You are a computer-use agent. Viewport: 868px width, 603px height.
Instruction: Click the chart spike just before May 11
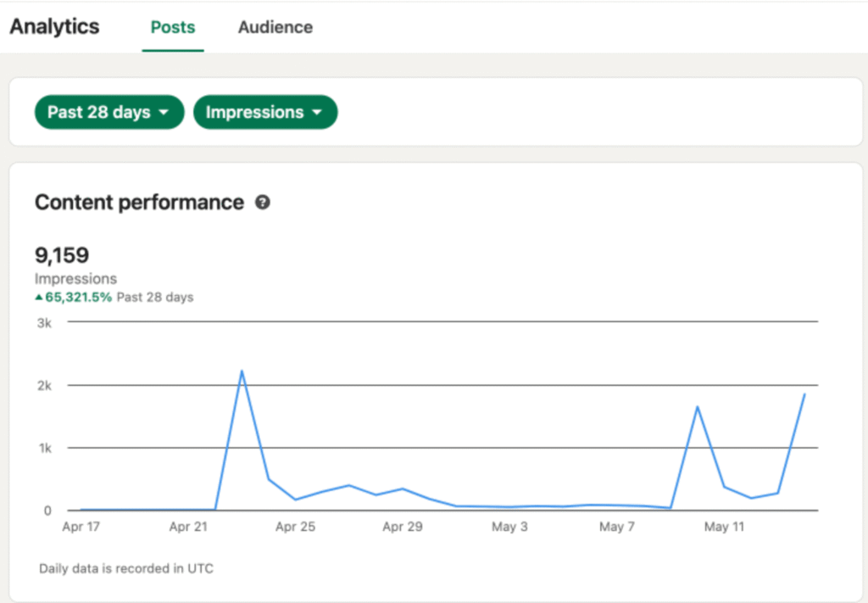[697, 406]
